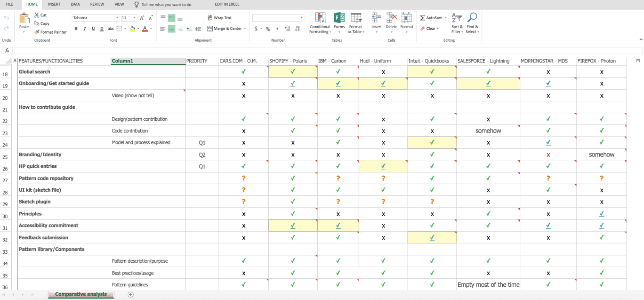Screen dimensions: 644x300
Task: Open the Clear eraser menu
Action: (429, 28)
